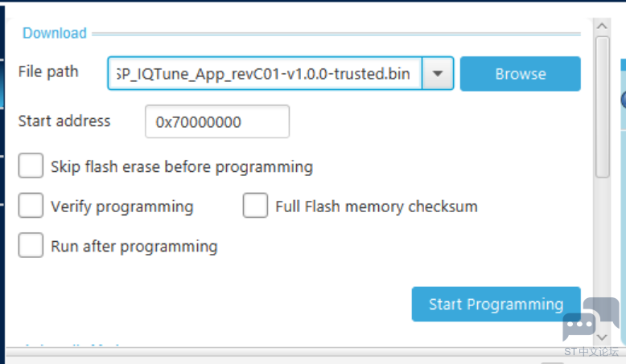Click the scrollbar up arrow
626x364 pixels.
(x=602, y=27)
